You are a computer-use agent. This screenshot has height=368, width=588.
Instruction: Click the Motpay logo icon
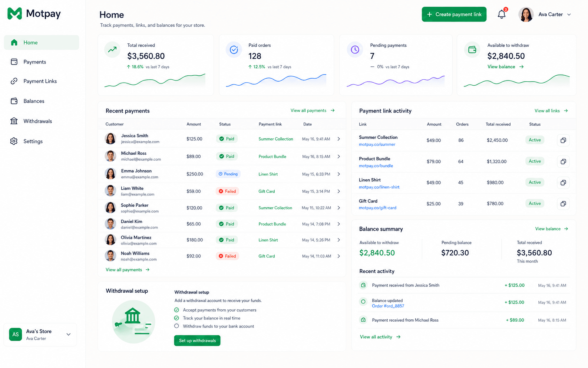15,14
